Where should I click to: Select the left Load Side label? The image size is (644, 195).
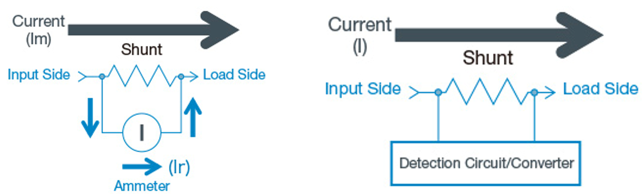pos(234,75)
